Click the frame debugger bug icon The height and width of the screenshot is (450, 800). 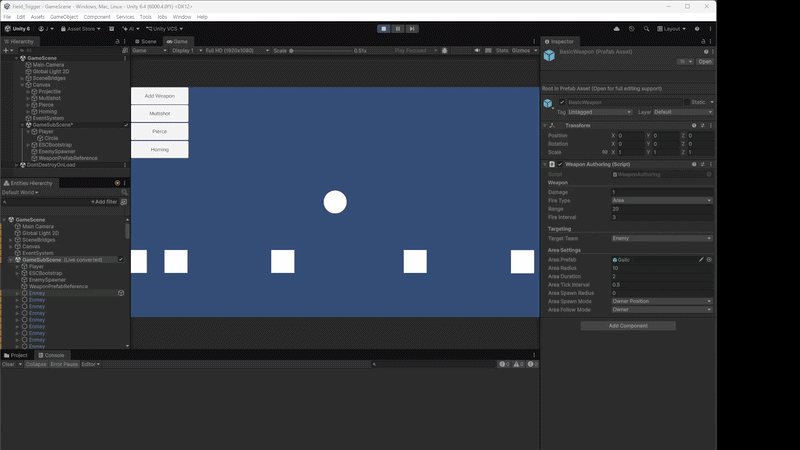click(x=444, y=51)
